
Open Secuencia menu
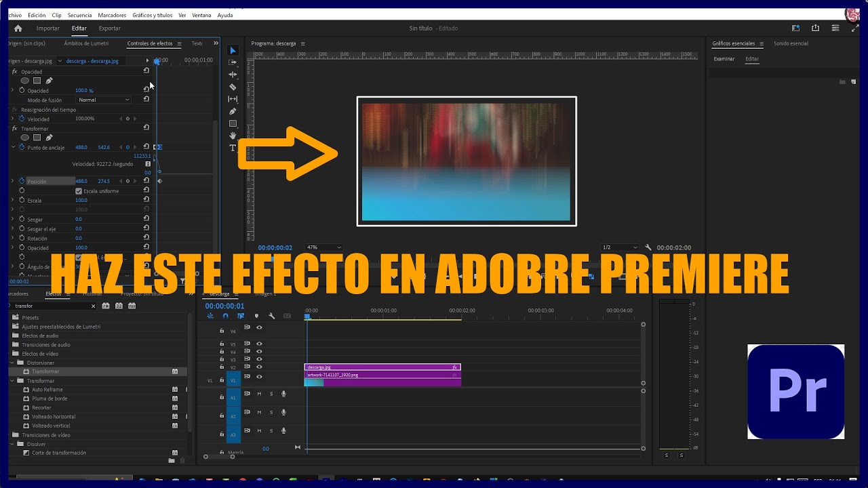pyautogui.click(x=79, y=15)
